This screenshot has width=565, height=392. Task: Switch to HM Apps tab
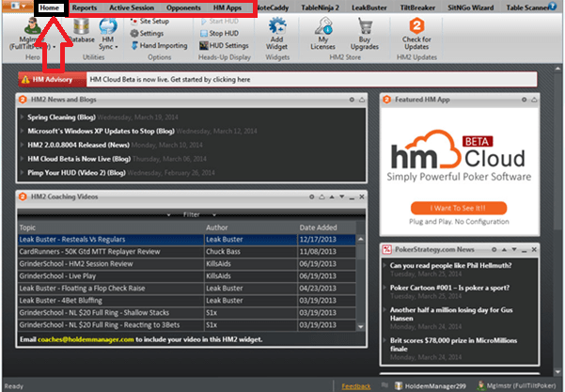[227, 8]
